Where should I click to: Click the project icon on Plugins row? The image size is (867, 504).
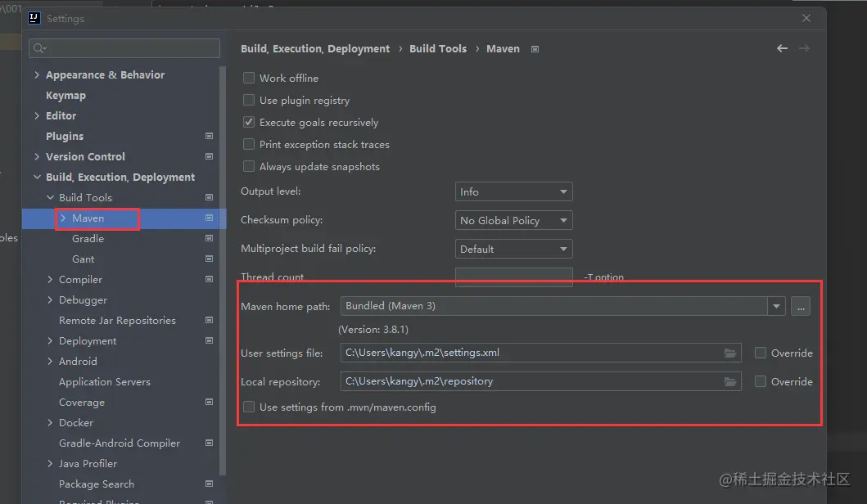209,136
